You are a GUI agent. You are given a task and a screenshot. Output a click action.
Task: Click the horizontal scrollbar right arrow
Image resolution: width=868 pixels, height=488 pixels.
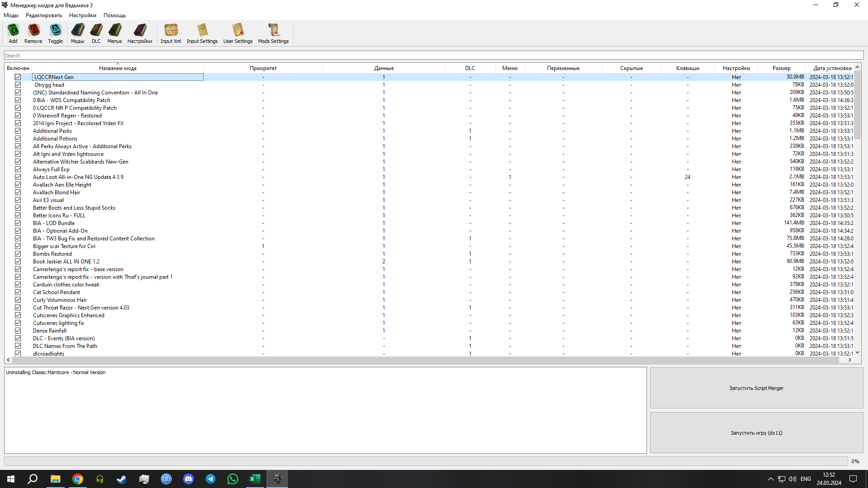pyautogui.click(x=850, y=360)
